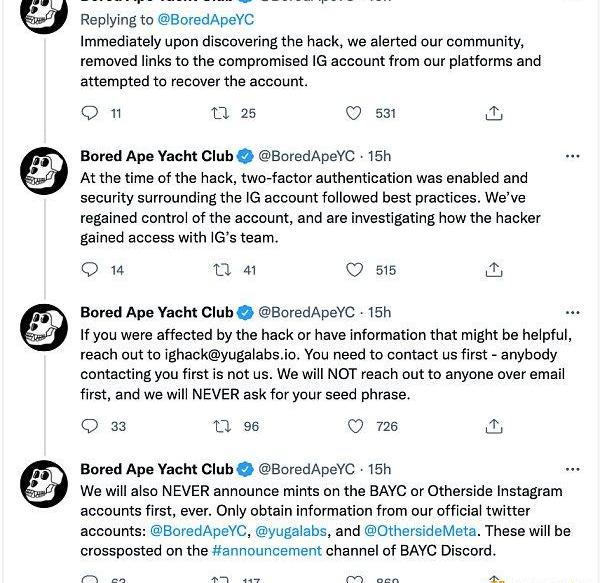600x583 pixels.
Task: Open more options on two-factor tweet
Action: coord(572,156)
